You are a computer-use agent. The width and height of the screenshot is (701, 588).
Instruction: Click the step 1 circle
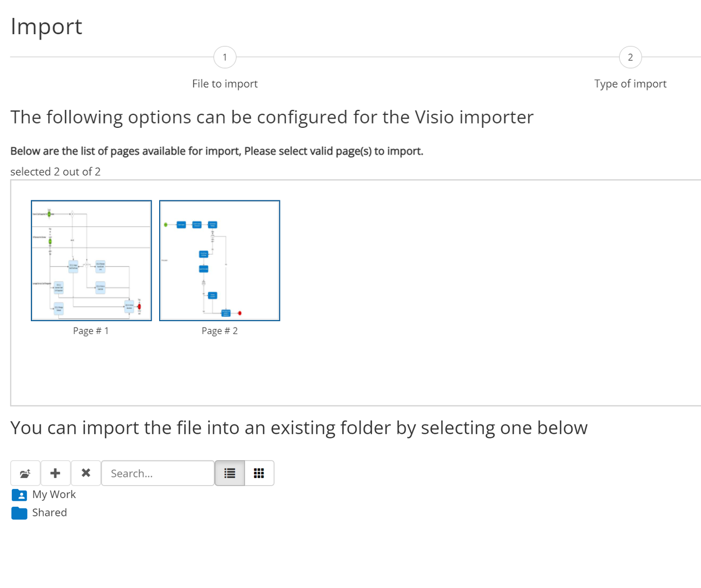pyautogui.click(x=225, y=57)
